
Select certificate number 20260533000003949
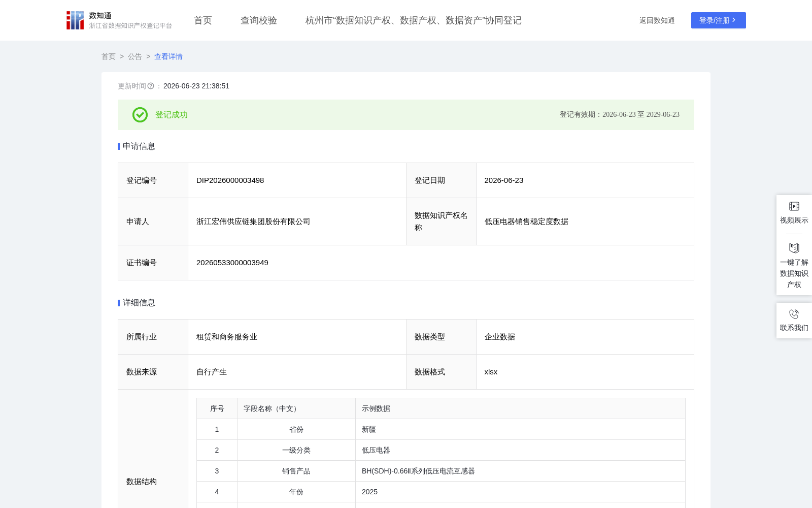232,263
